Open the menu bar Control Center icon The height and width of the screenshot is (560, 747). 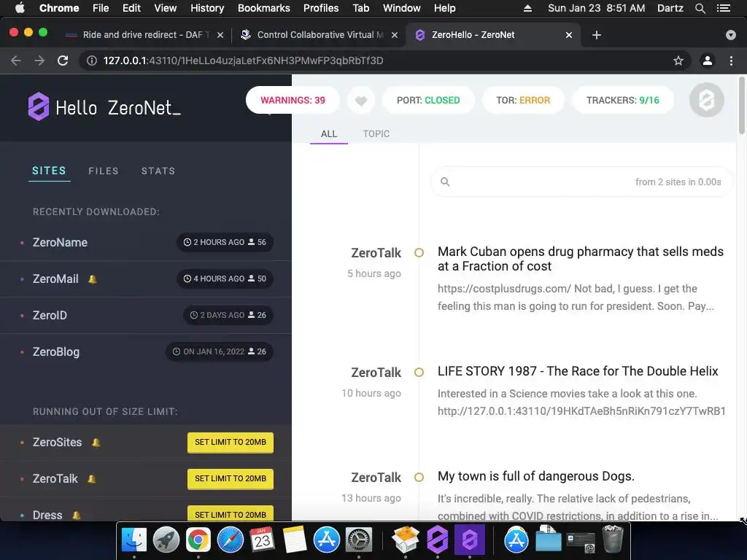(723, 8)
